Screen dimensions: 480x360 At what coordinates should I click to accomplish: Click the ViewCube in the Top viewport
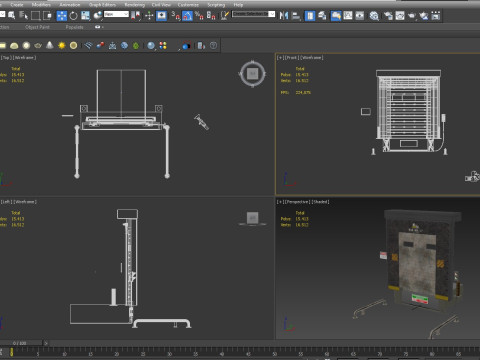click(x=252, y=74)
